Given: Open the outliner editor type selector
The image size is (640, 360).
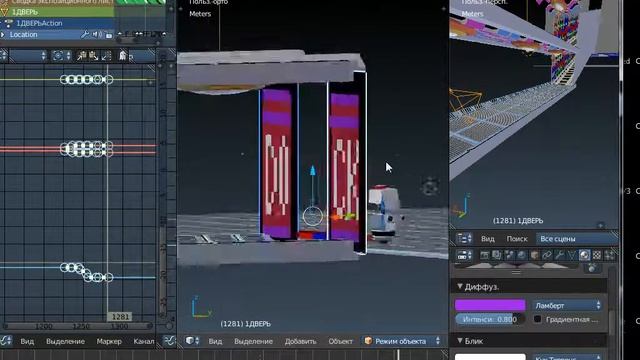Looking at the screenshot, I should 464,238.
